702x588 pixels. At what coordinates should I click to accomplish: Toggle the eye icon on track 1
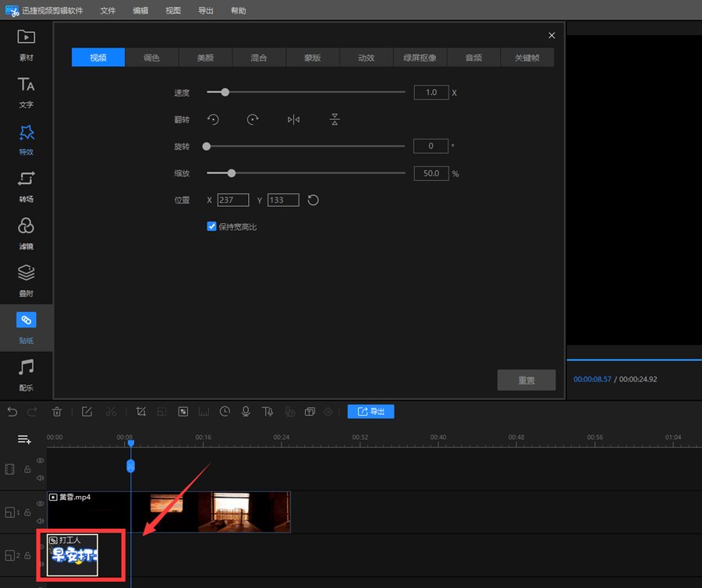tap(41, 504)
